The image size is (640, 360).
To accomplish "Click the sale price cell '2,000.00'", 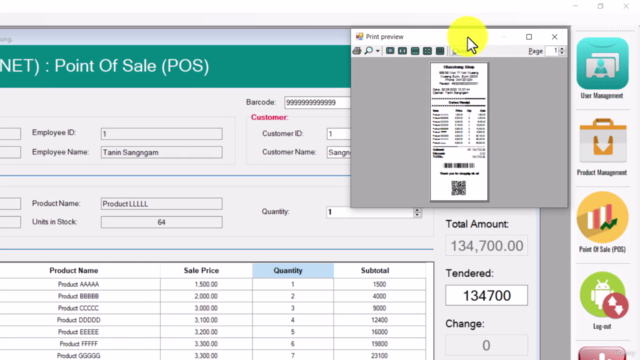I will click(x=206, y=296).
